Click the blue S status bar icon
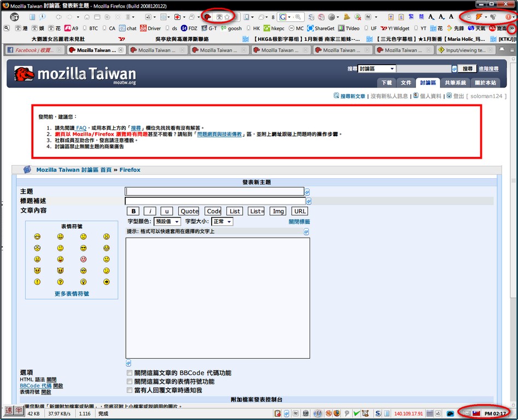Screen dimensions: 518x420 tap(378, 413)
